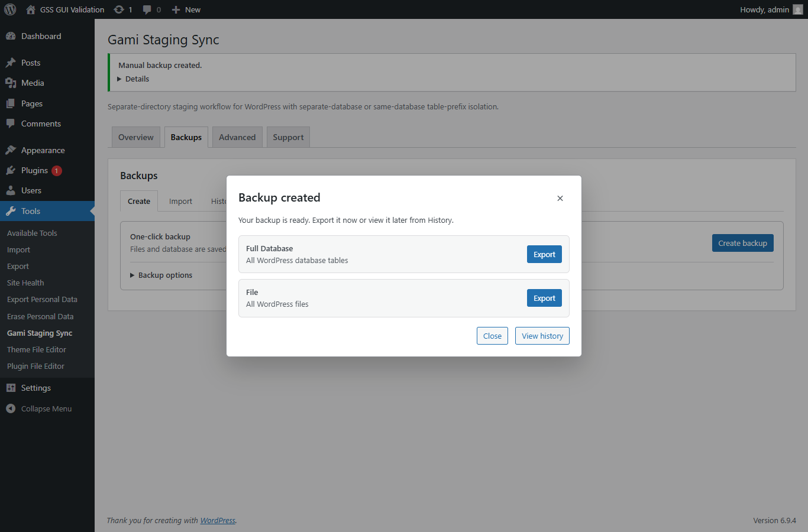Image resolution: width=808 pixels, height=532 pixels.
Task: Go to Site Health
Action: [x=25, y=283]
